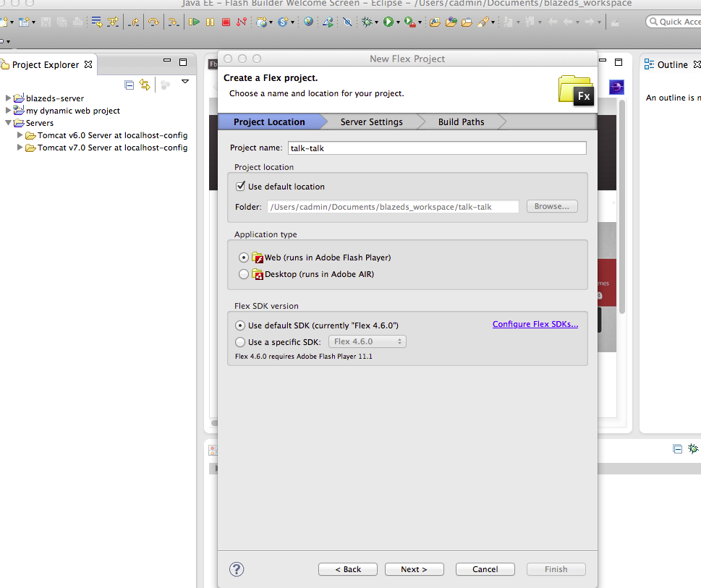Expand Tomcat v7.0 Server config folder

[x=20, y=148]
